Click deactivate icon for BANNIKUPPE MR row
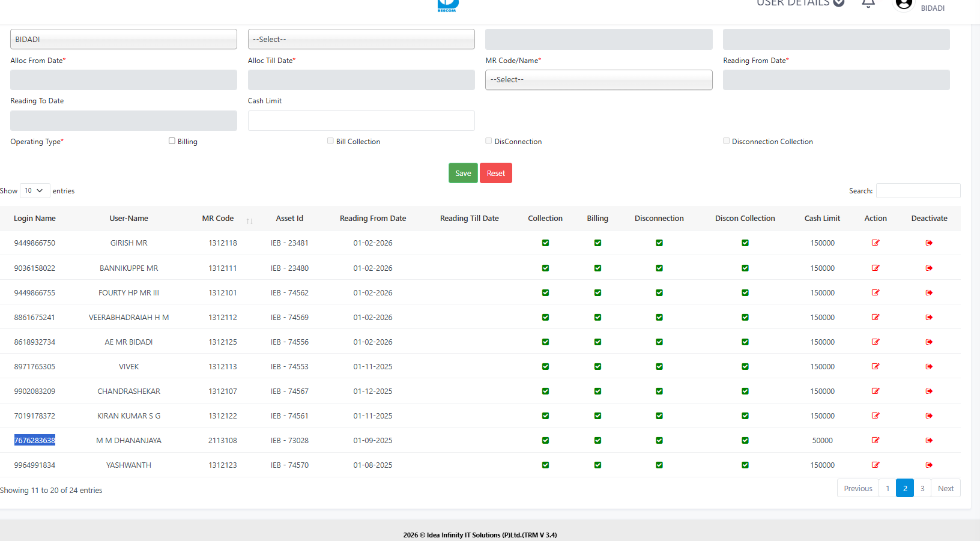Screen dimensions: 980x541 [x=929, y=268]
